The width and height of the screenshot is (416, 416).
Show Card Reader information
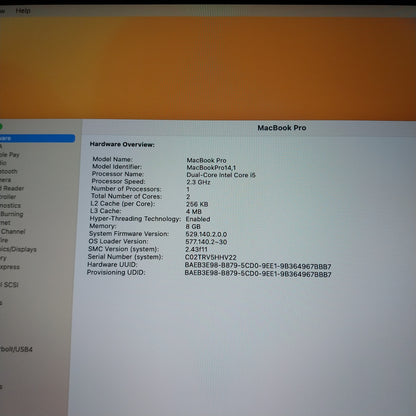12,188
